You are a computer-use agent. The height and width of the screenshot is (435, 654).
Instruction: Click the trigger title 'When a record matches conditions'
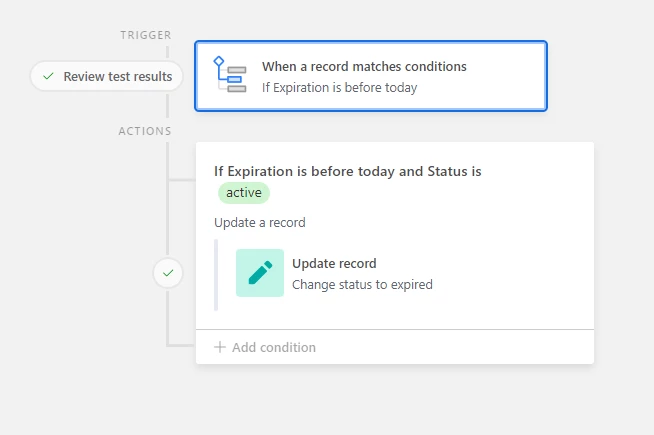pos(364,66)
